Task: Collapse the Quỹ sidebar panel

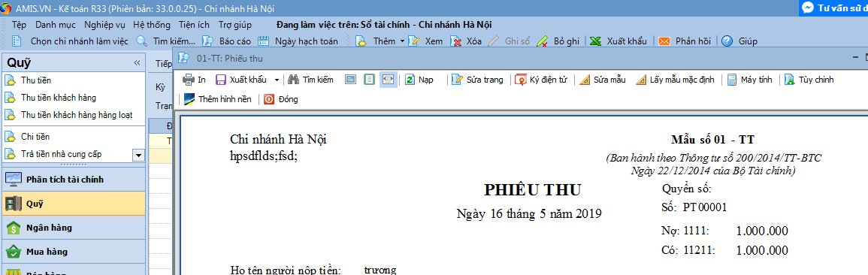Action: [138, 63]
